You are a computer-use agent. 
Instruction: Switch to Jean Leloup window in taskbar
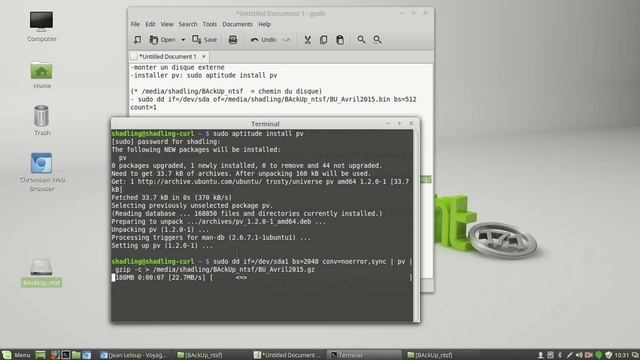coord(134,355)
